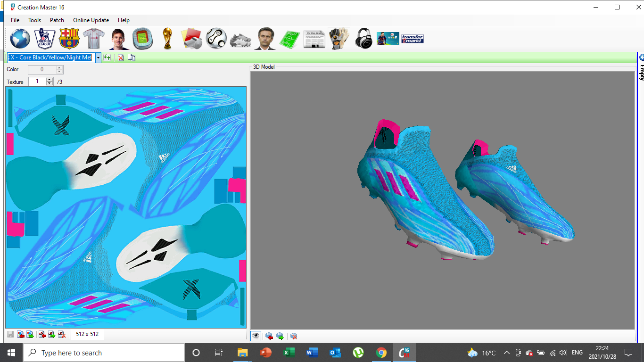Delete rx3 texture file with red X
Screen dimensions: 644x362
pos(61,335)
